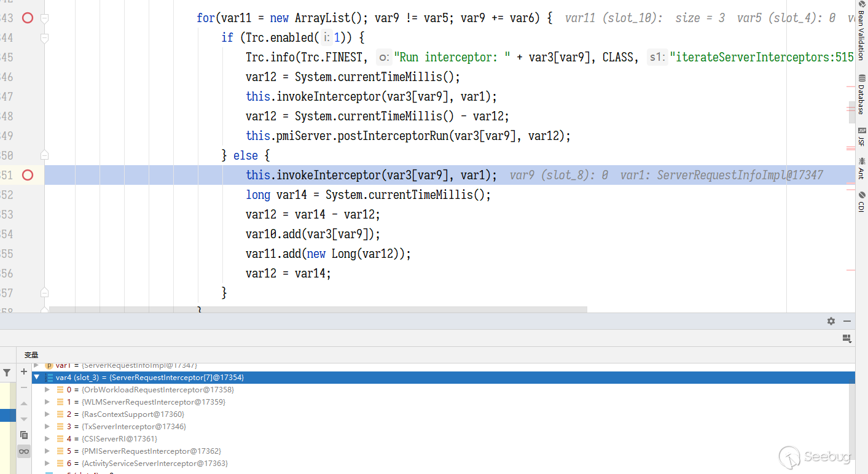Click the Ant bug icon in sidebar
This screenshot has height=474, width=868.
pyautogui.click(x=861, y=160)
